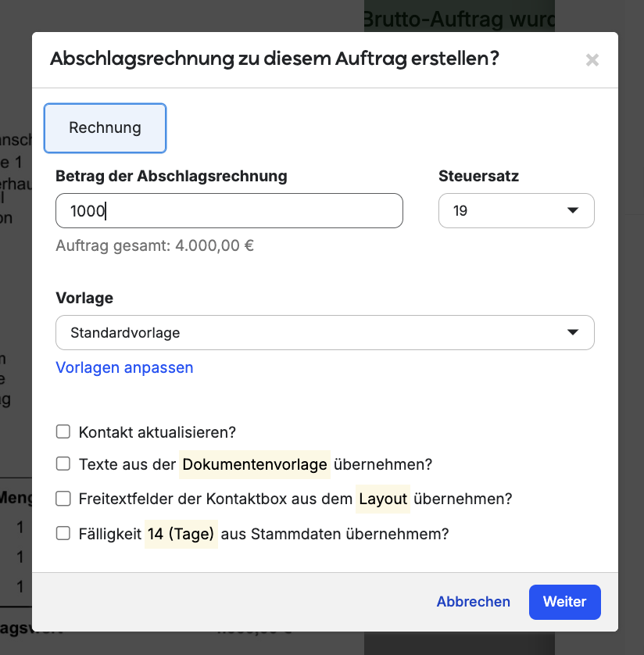Expand the Vorlage dropdown
The width and height of the screenshot is (644, 655).
pyautogui.click(x=324, y=333)
